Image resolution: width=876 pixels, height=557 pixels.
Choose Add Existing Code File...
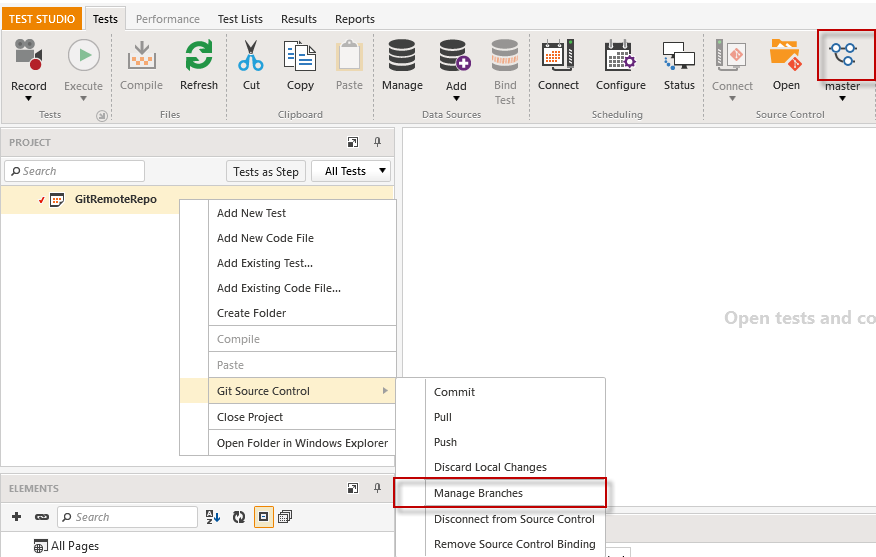(302, 288)
